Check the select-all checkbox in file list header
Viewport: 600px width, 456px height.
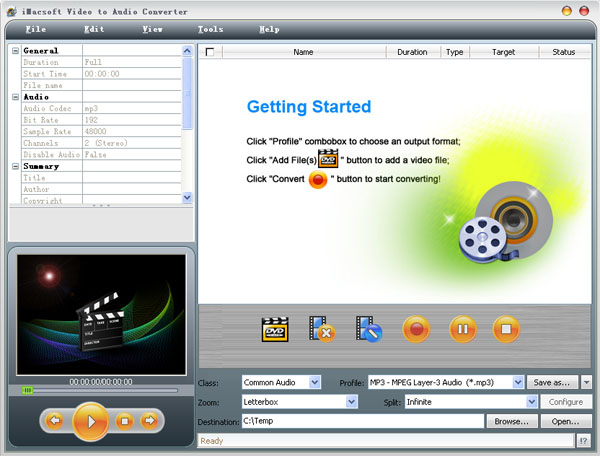click(x=209, y=51)
